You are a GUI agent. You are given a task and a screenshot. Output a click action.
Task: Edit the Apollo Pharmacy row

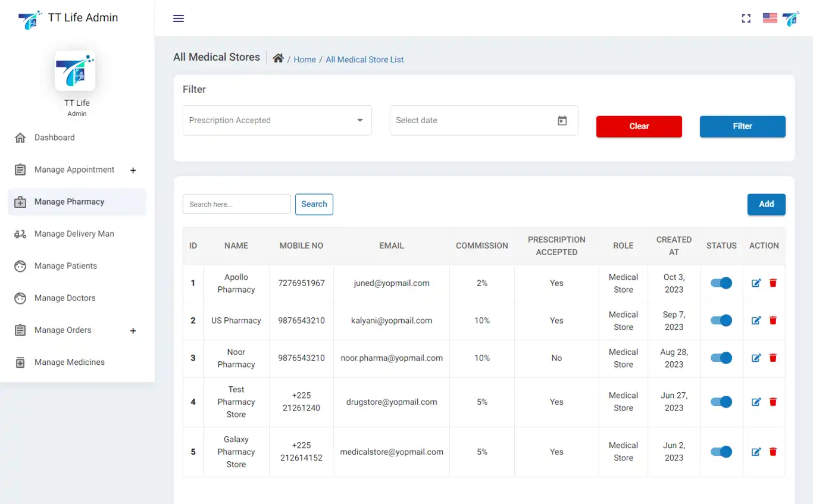756,283
